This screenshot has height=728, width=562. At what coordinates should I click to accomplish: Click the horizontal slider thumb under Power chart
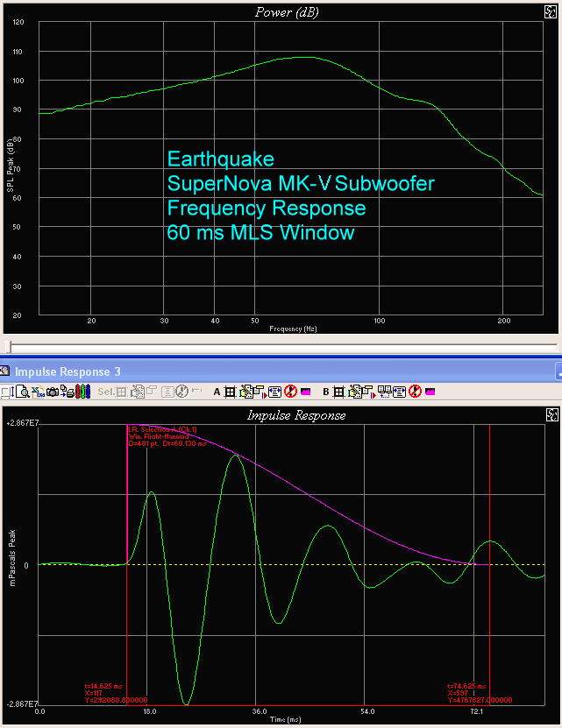(x=9, y=347)
